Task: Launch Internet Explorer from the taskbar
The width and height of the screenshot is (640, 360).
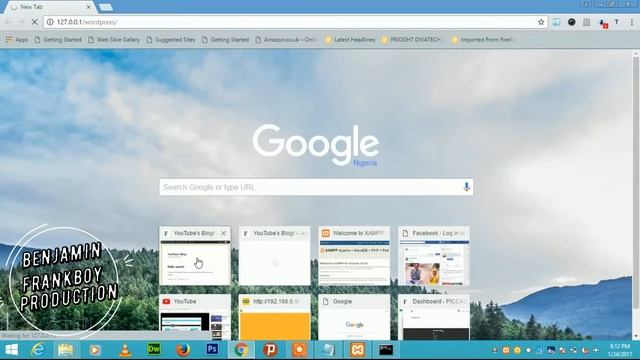Action: click(x=38, y=350)
